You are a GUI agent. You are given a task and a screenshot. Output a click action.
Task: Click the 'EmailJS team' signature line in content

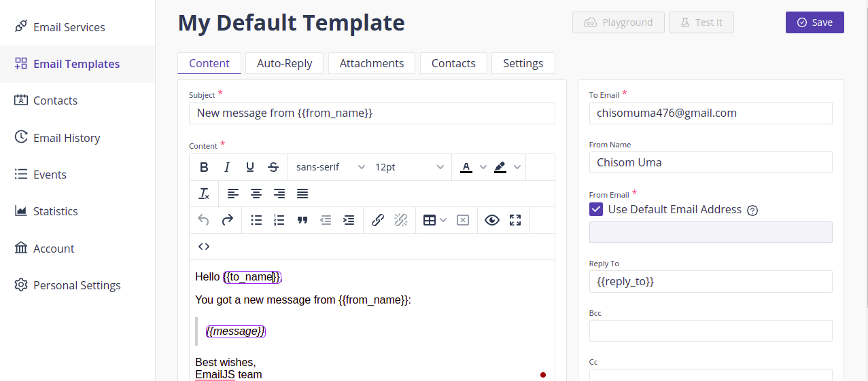click(x=228, y=375)
